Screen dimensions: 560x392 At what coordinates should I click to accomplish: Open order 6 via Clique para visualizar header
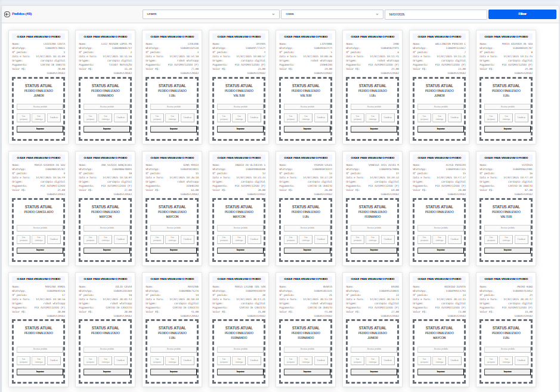(x=373, y=36)
